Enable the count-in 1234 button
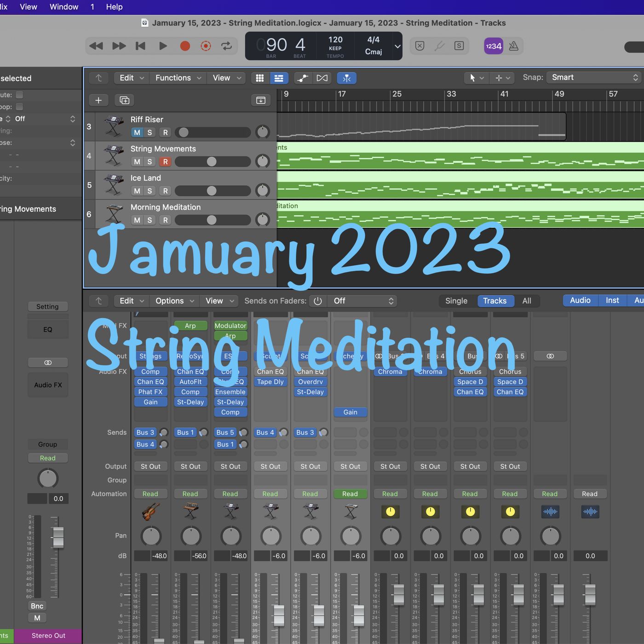The width and height of the screenshot is (644, 644). [x=494, y=46]
